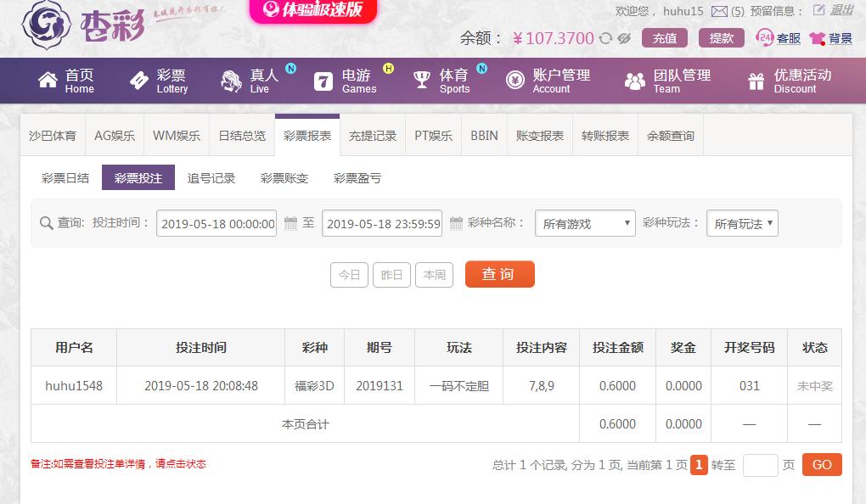
Task: Click the 福彩3D lottery type cell
Action: pyautogui.click(x=314, y=386)
